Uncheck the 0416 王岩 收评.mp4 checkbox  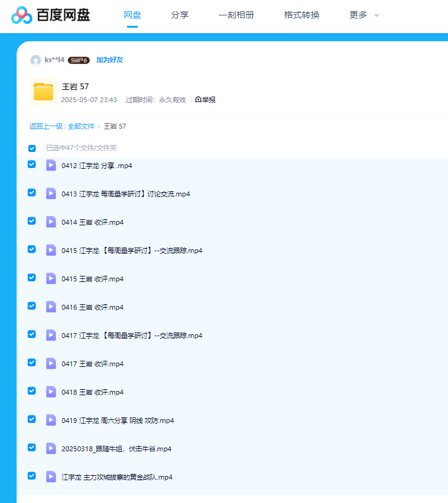pyautogui.click(x=32, y=306)
